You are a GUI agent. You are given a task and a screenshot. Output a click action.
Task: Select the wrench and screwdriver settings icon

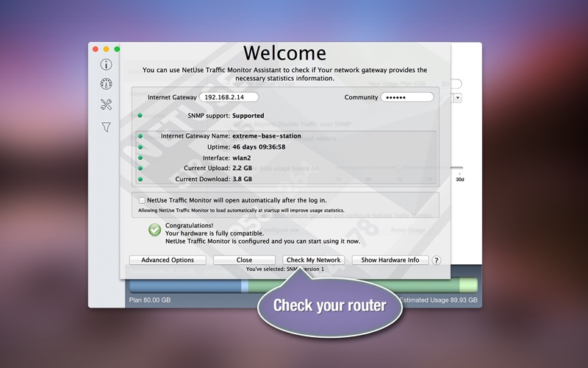coord(106,105)
